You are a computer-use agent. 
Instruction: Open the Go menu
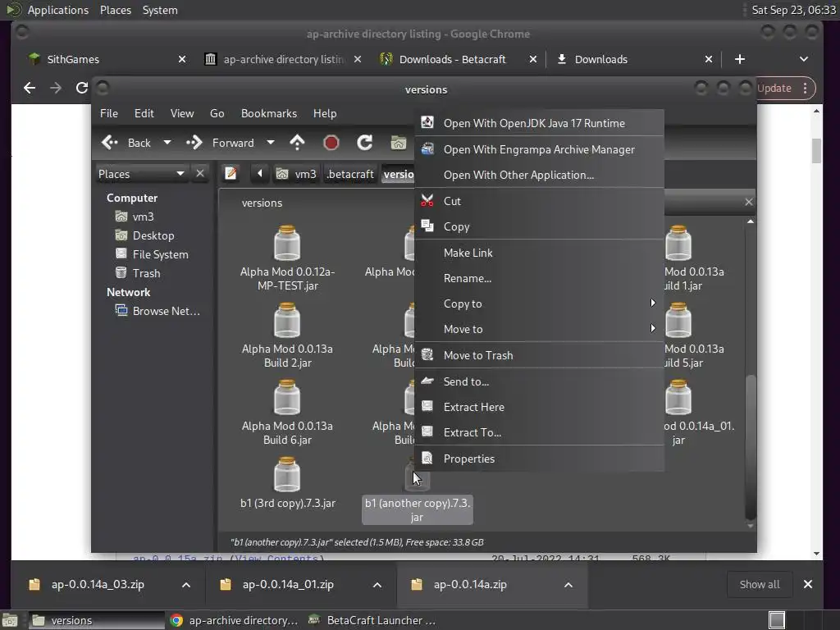tap(217, 113)
